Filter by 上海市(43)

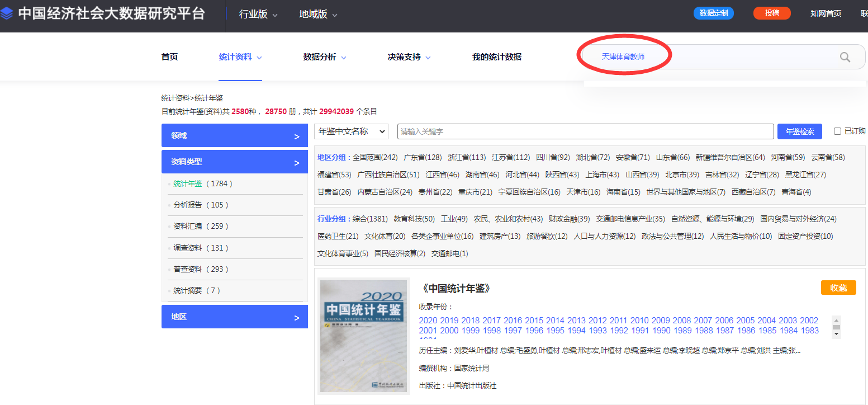603,175
